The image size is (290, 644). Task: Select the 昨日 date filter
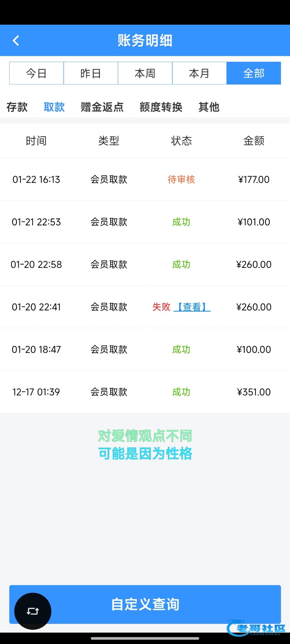coord(91,73)
